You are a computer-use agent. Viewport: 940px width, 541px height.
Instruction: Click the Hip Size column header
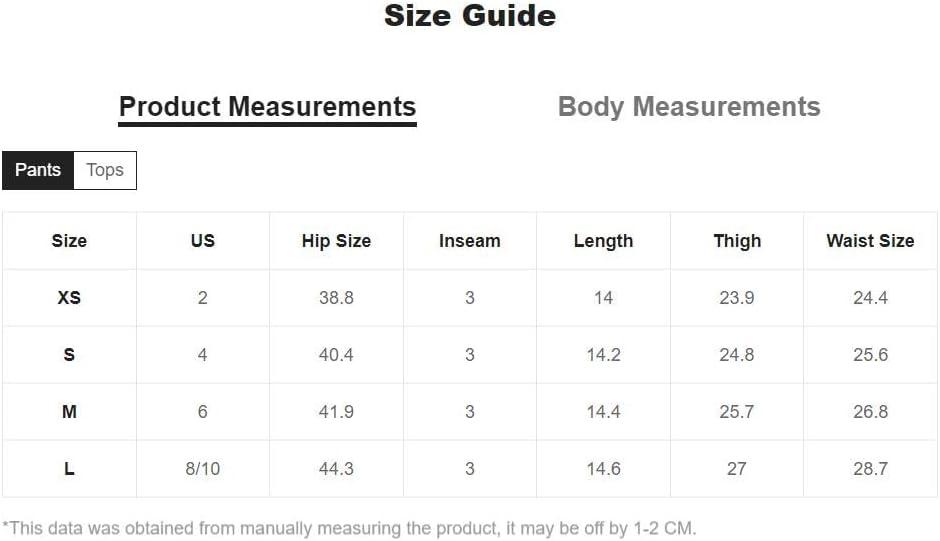(336, 241)
